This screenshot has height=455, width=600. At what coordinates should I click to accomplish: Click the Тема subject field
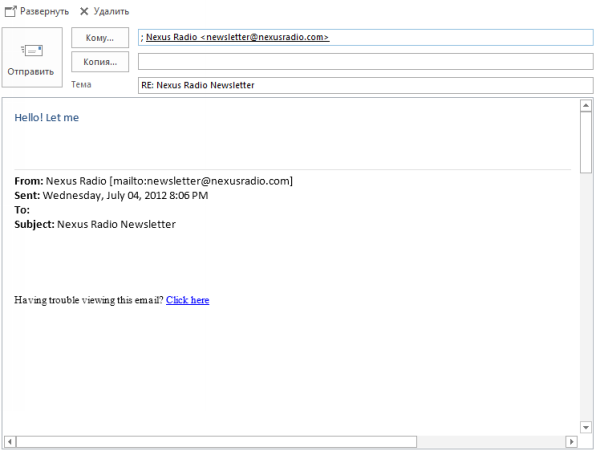365,85
